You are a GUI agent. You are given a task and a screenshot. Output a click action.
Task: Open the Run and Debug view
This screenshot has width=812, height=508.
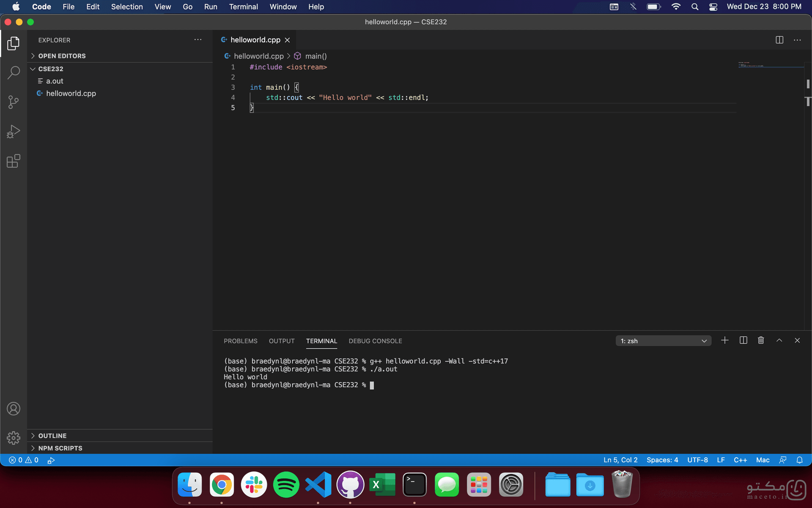pyautogui.click(x=14, y=132)
